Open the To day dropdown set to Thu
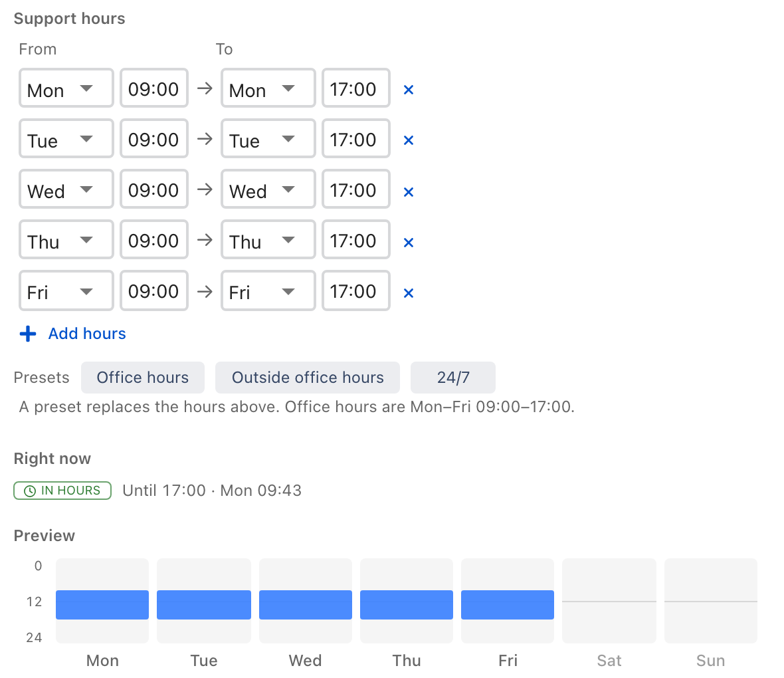Viewport: 784px width, 678px height. 268,240
